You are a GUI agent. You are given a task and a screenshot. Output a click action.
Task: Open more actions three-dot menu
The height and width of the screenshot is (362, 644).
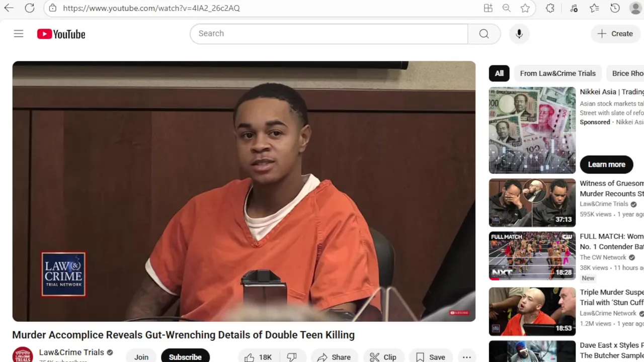coord(467,357)
